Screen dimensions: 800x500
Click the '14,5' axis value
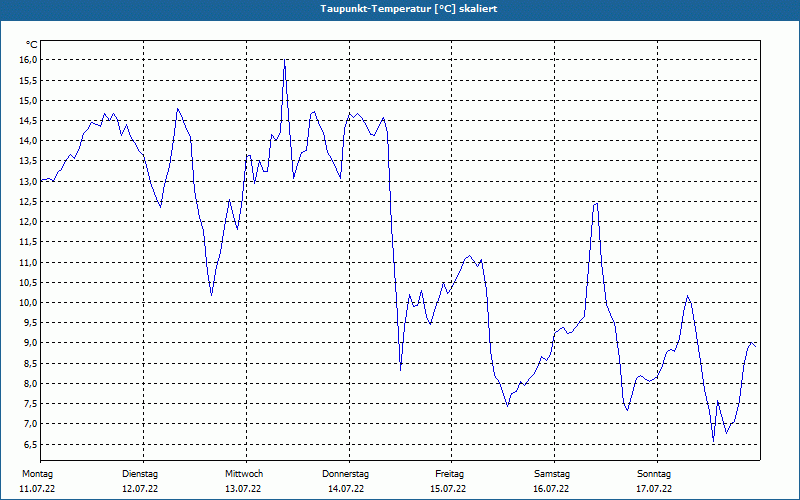click(x=29, y=120)
